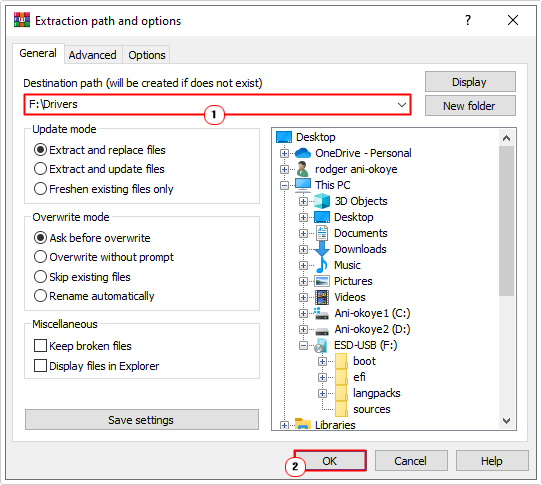
Task: Click the folder tree scroll up arrow
Action: pos(506,138)
